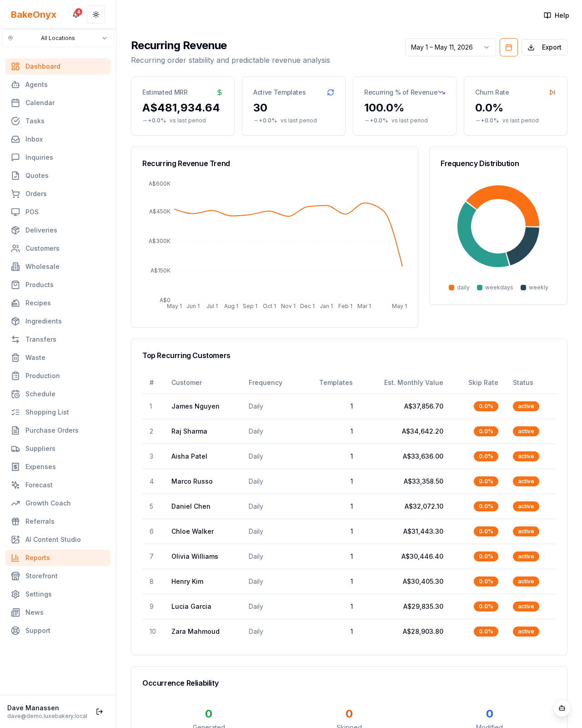
Task: Click the Storefront shop icon
Action: 15,576
